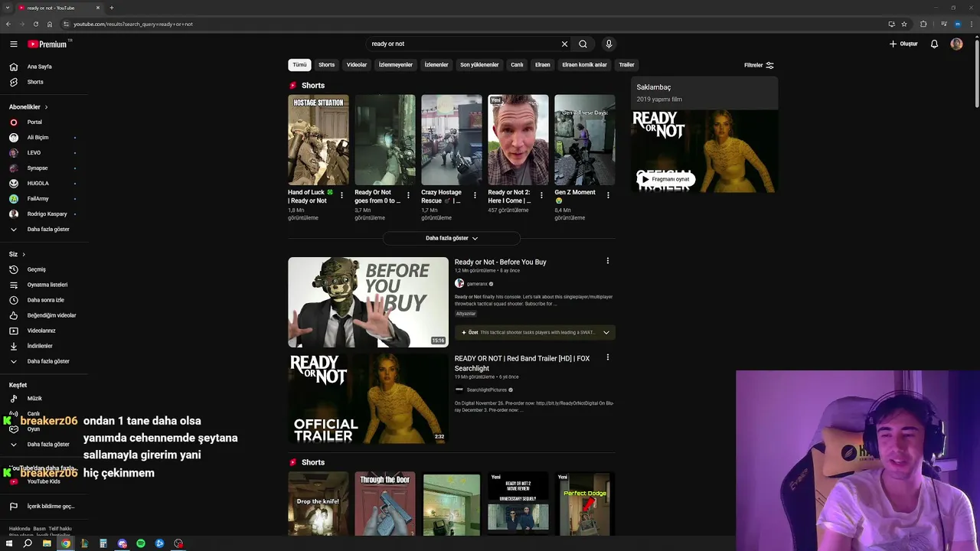Open the Hand of Luck short thumbnail
The height and width of the screenshot is (551, 980).
tap(318, 140)
